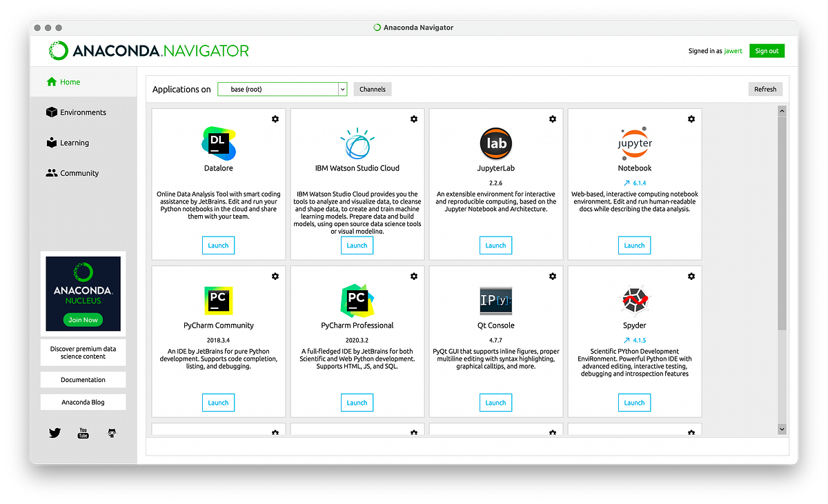Open the Qt Console icon

(495, 299)
